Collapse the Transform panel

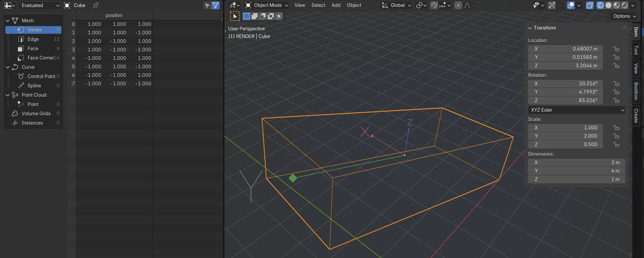point(530,28)
